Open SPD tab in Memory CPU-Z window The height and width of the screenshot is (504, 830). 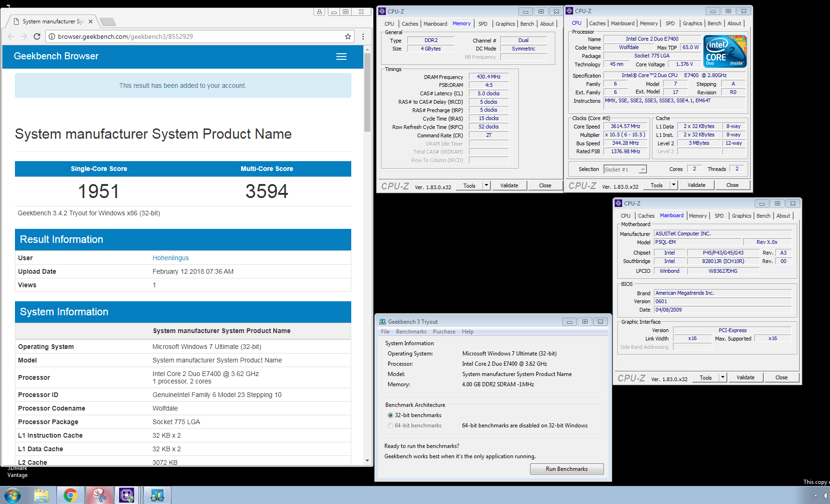click(482, 24)
